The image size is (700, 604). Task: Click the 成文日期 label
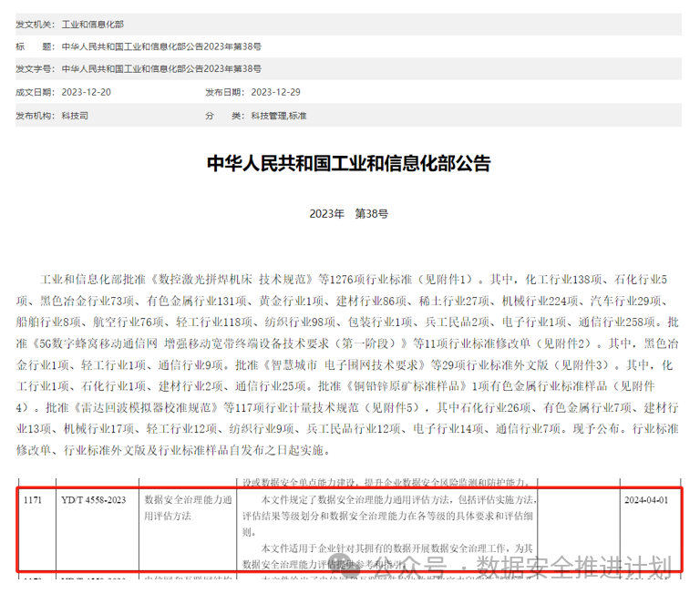[x=35, y=92]
